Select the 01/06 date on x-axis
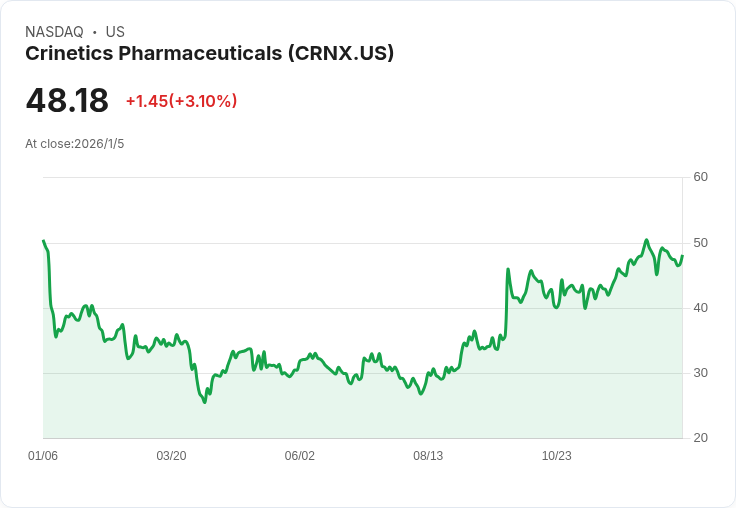 coord(43,456)
